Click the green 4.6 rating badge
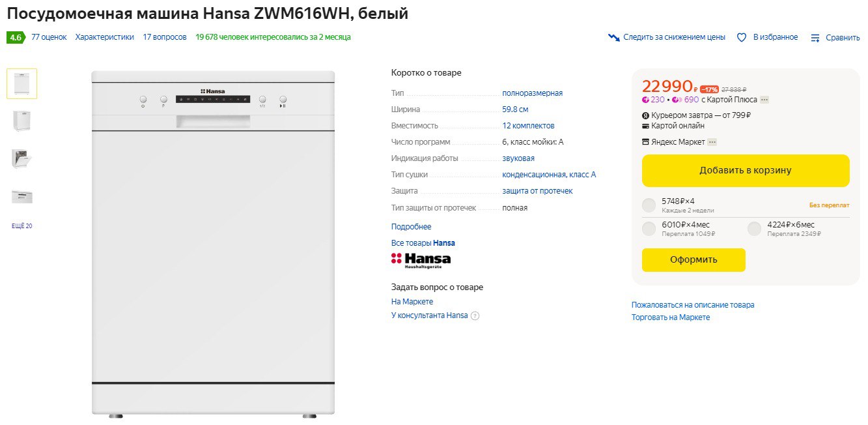Screen dimensions: 868x425 16,38
